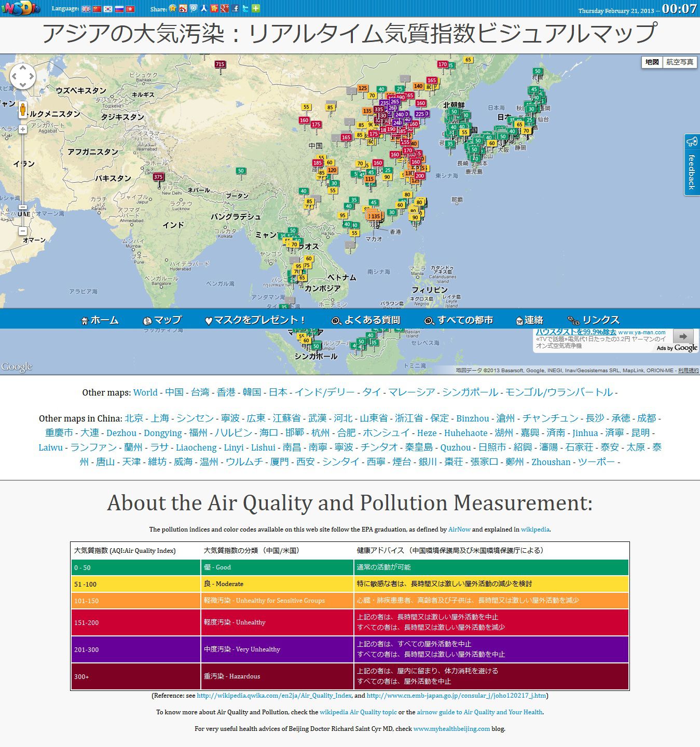
Task: Click the map pan control circle
Action: [23, 77]
